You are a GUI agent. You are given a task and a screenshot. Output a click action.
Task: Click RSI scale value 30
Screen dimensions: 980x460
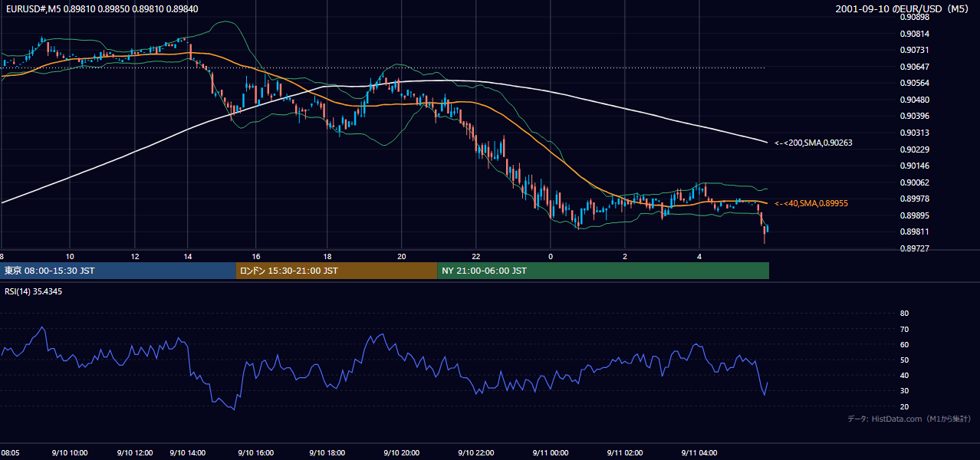coord(904,390)
